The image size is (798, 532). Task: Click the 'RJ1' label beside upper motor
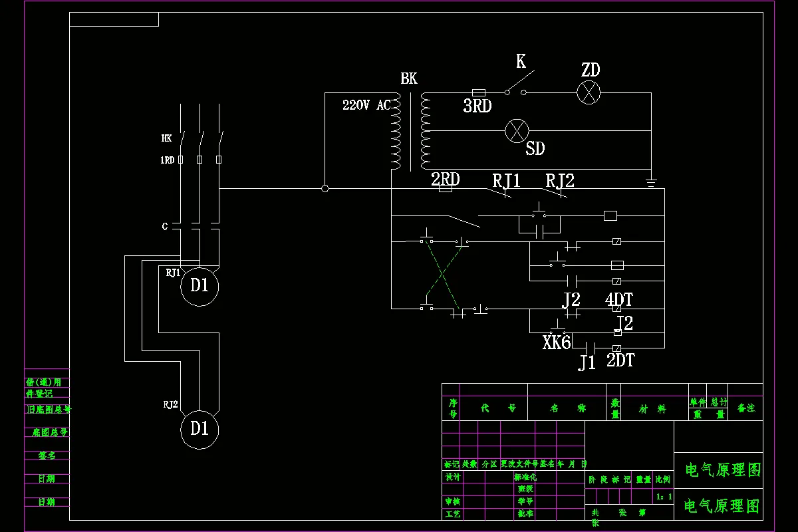tap(173, 272)
